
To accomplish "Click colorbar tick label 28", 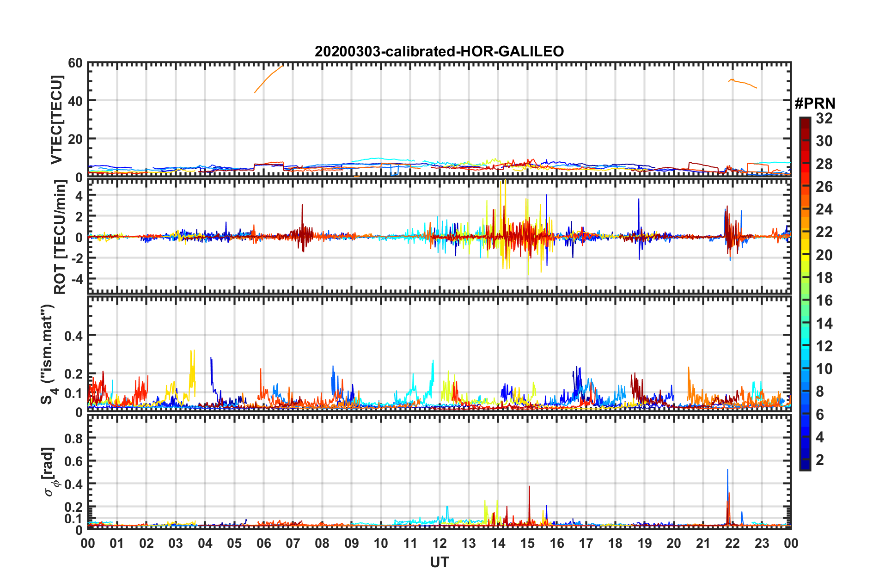I will (x=824, y=164).
